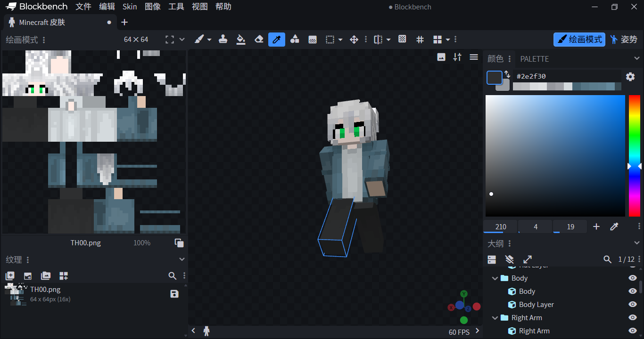This screenshot has width=644, height=339.
Task: Open the split screen layout dropdown arrow
Action: point(448,40)
